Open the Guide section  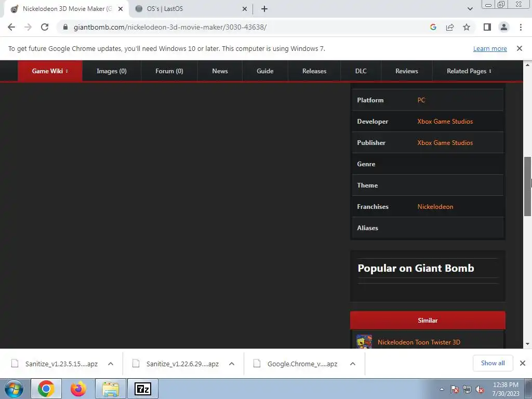click(265, 71)
